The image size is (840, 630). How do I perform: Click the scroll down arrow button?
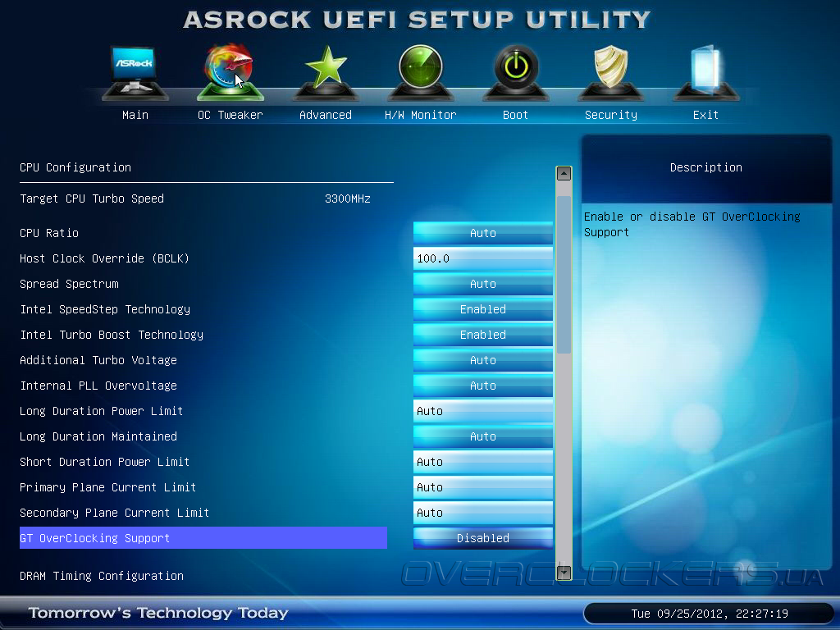point(564,573)
